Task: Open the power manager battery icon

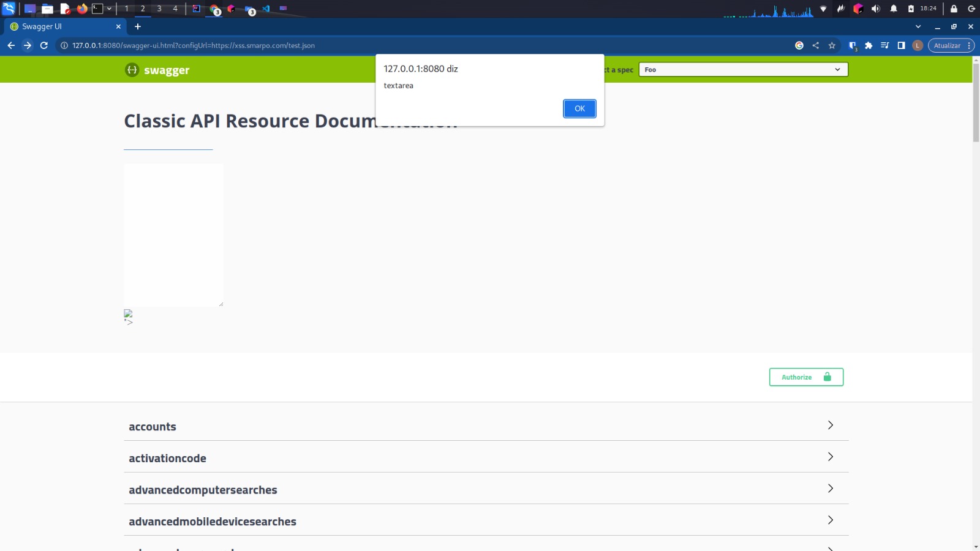Action: click(x=911, y=9)
